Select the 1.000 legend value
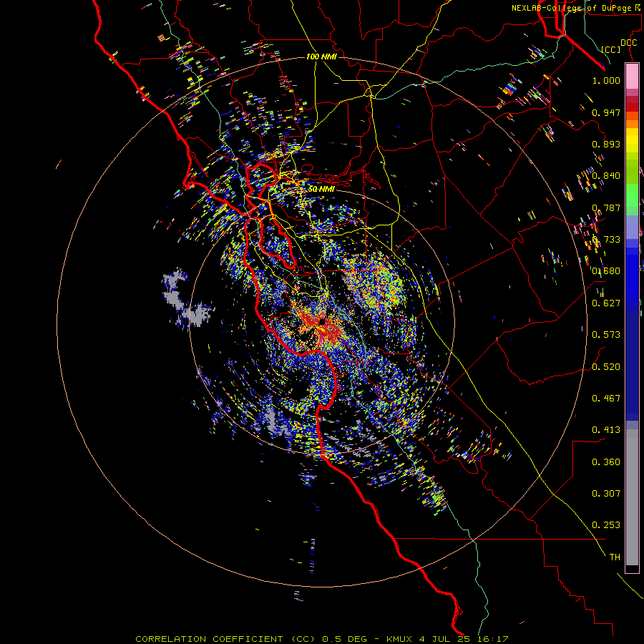This screenshot has width=644, height=644. [606, 80]
